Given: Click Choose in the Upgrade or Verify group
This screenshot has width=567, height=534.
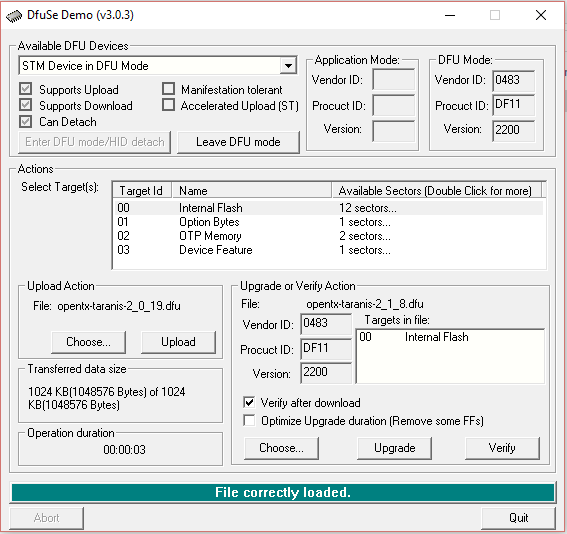Looking at the screenshot, I should tap(281, 448).
